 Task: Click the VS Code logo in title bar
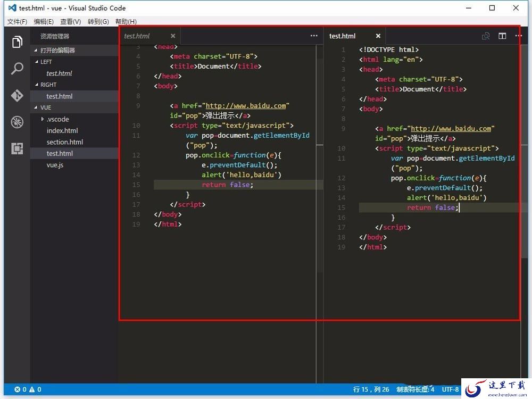coord(12,8)
